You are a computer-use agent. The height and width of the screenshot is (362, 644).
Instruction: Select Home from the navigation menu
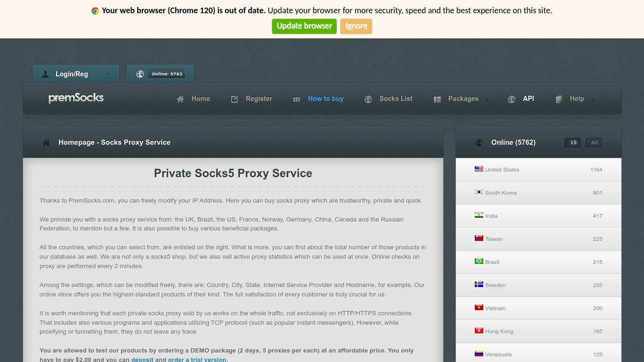(x=200, y=99)
